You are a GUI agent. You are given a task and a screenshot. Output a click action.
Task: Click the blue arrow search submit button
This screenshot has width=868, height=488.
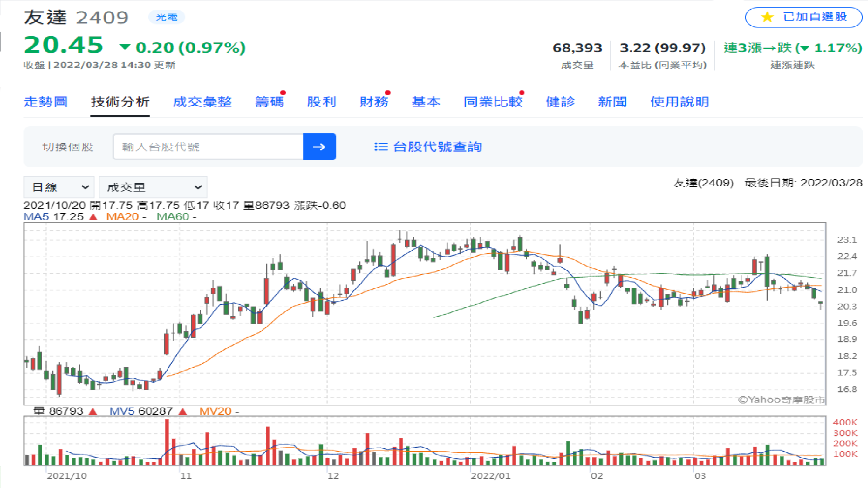[x=319, y=147]
